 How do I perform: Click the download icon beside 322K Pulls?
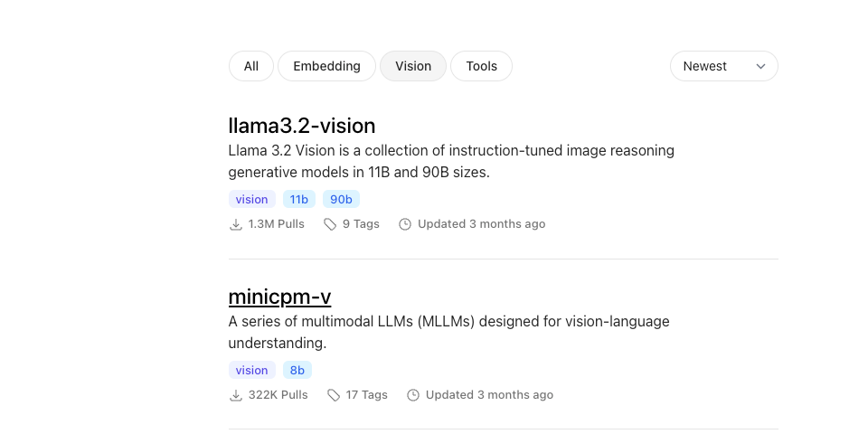236,395
